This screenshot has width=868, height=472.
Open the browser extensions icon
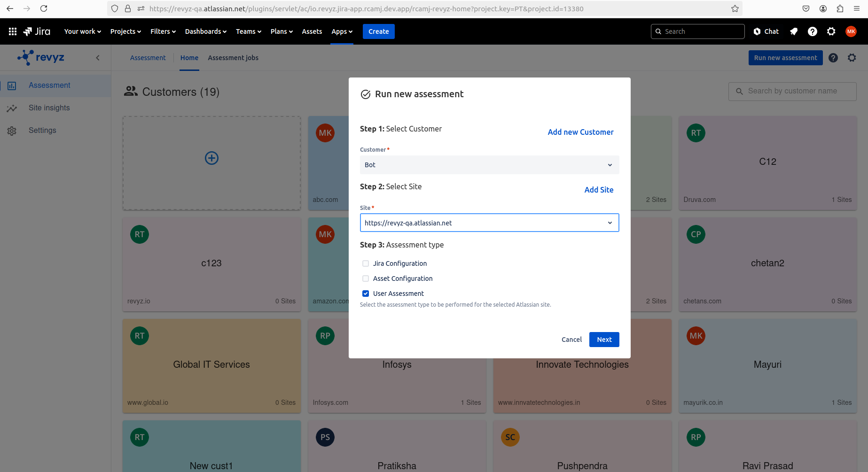[x=840, y=8]
